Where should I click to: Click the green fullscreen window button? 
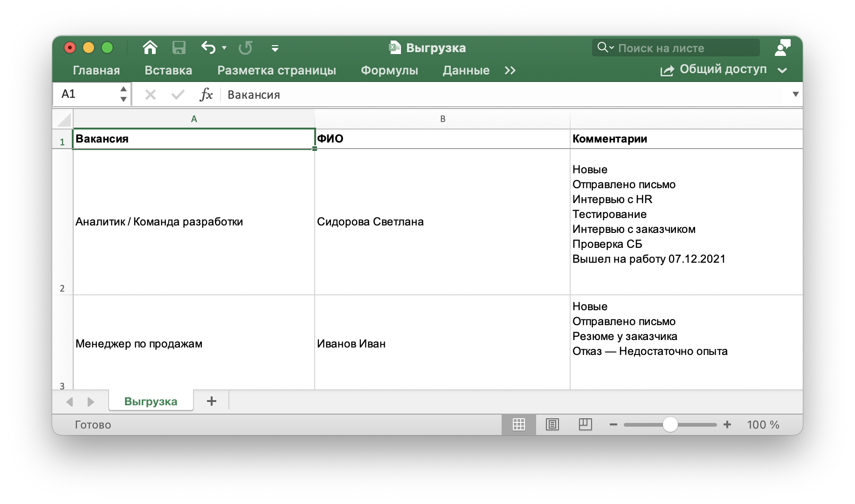click(107, 48)
